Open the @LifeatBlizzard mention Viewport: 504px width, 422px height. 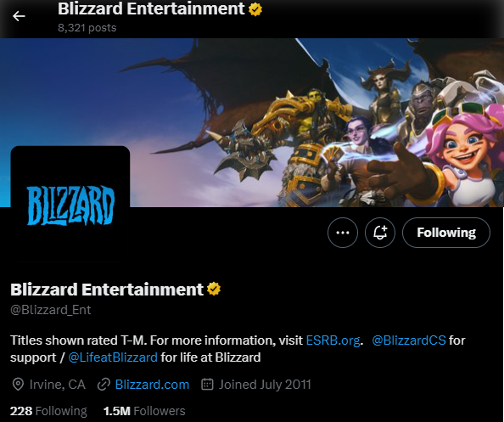coord(113,357)
